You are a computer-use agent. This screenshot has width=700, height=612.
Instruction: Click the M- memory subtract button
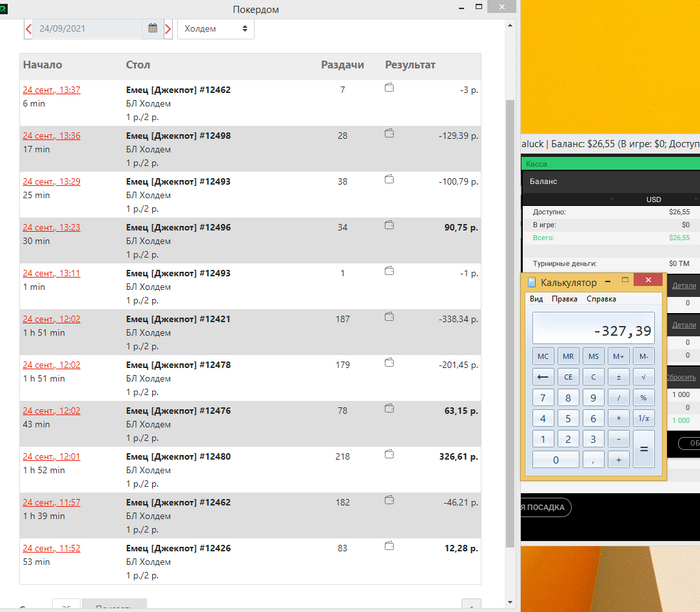point(644,356)
